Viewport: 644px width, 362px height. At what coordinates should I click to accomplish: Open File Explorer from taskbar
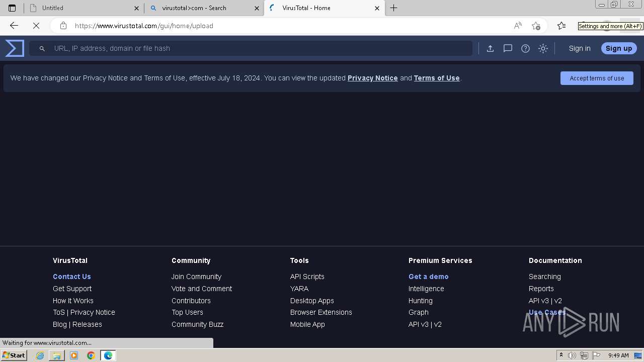tap(57, 355)
